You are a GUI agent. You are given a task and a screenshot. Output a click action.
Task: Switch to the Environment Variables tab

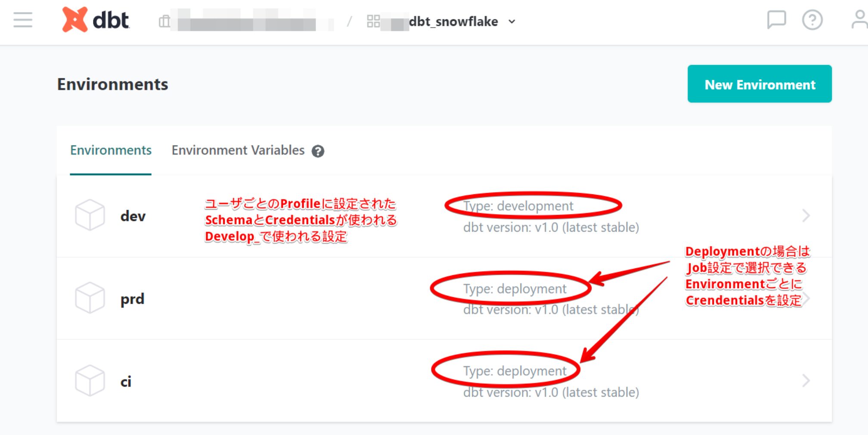click(x=238, y=150)
